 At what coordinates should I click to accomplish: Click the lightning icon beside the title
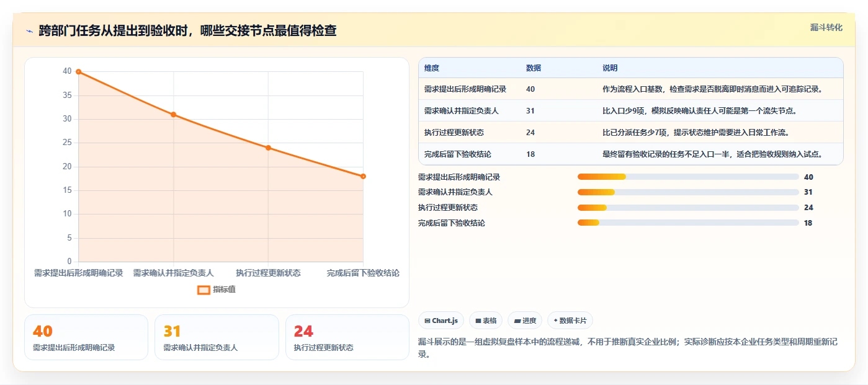click(x=29, y=31)
